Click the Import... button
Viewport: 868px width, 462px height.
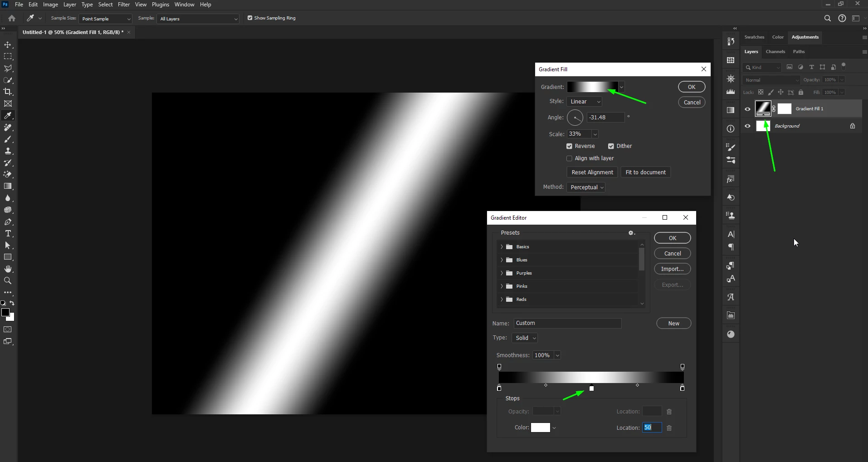[x=673, y=269]
